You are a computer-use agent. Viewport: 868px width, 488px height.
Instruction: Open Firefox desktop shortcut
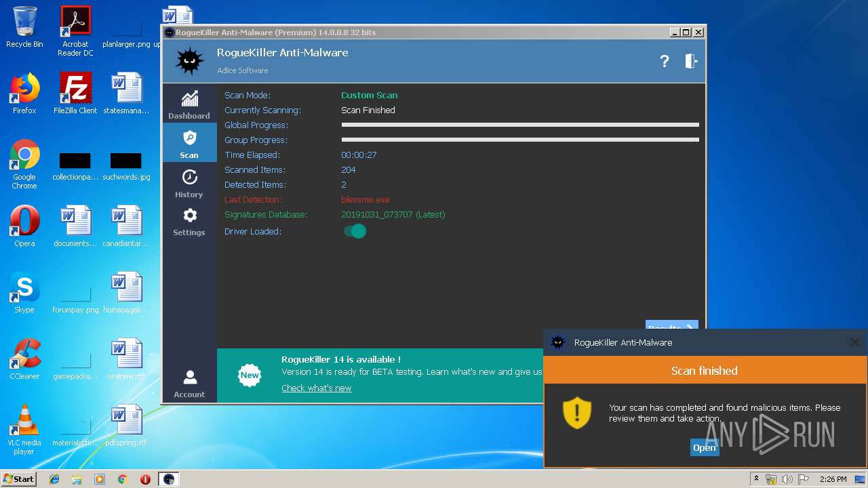[24, 94]
